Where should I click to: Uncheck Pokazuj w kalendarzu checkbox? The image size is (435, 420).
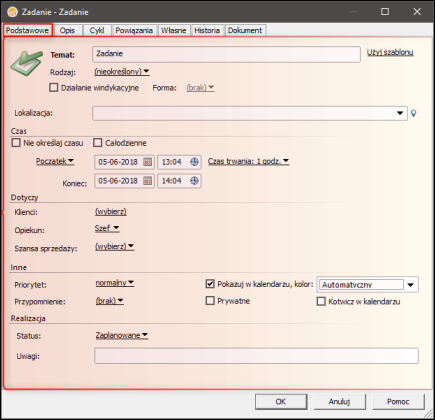(x=210, y=284)
